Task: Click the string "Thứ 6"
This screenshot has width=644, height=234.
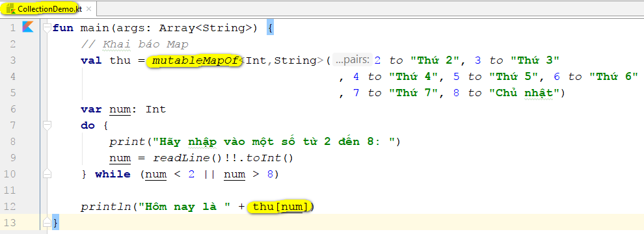Action: [x=613, y=77]
